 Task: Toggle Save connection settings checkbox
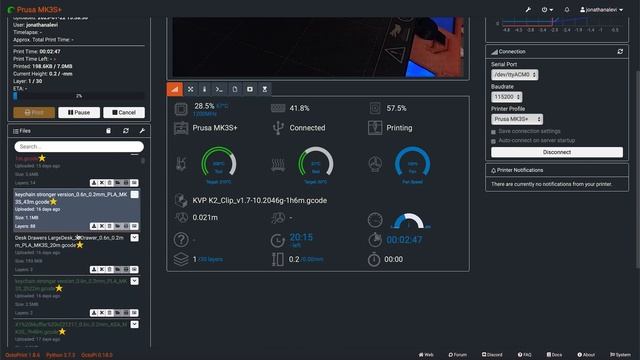(x=493, y=132)
